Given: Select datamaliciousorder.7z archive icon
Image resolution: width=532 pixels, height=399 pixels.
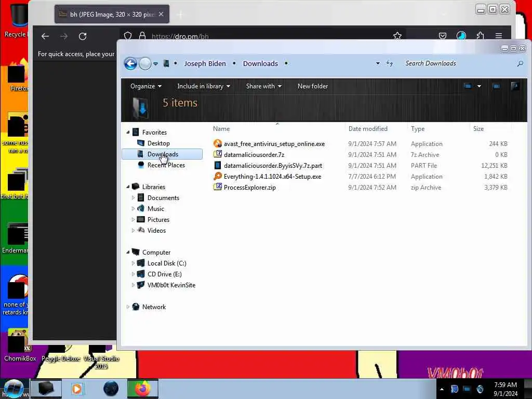Looking at the screenshot, I should click(218, 154).
